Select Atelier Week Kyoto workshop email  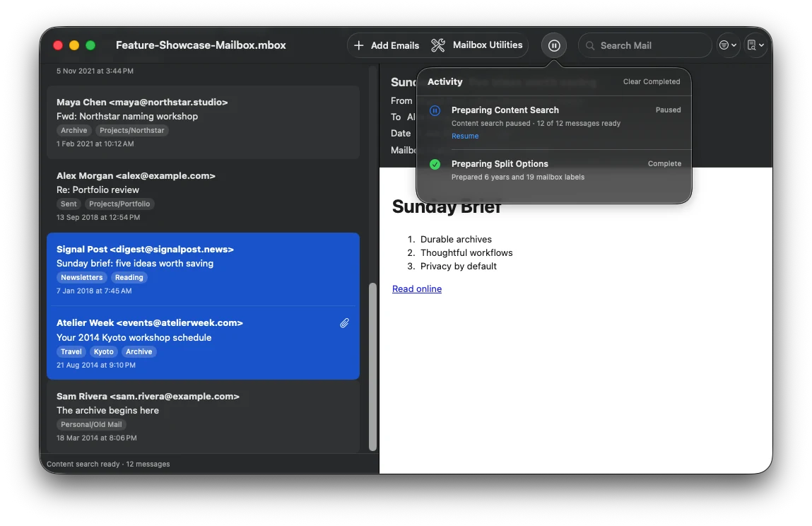pos(203,343)
